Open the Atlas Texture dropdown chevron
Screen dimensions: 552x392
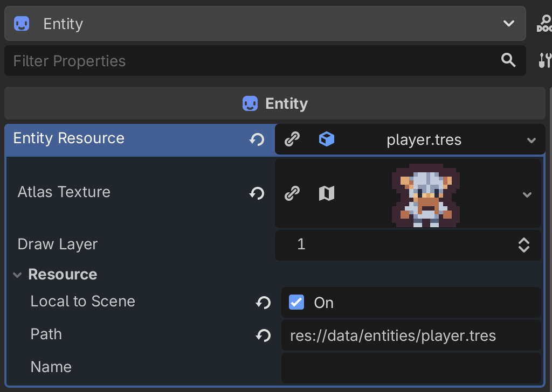527,194
